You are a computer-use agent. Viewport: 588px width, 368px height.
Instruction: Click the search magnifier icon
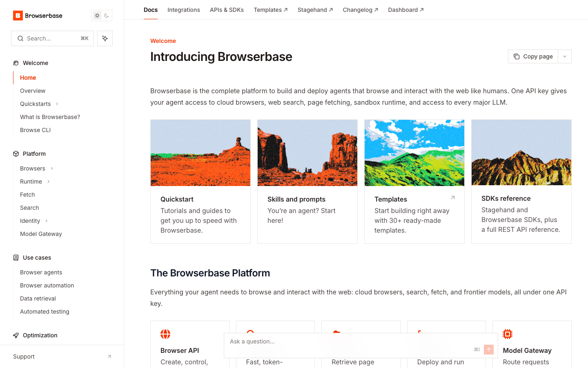[x=20, y=38]
